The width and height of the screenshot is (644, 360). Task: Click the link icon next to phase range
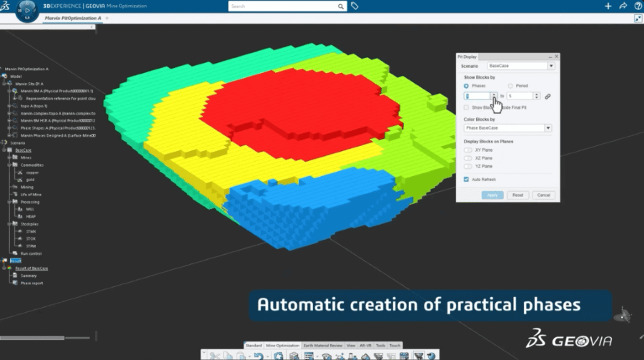548,96
